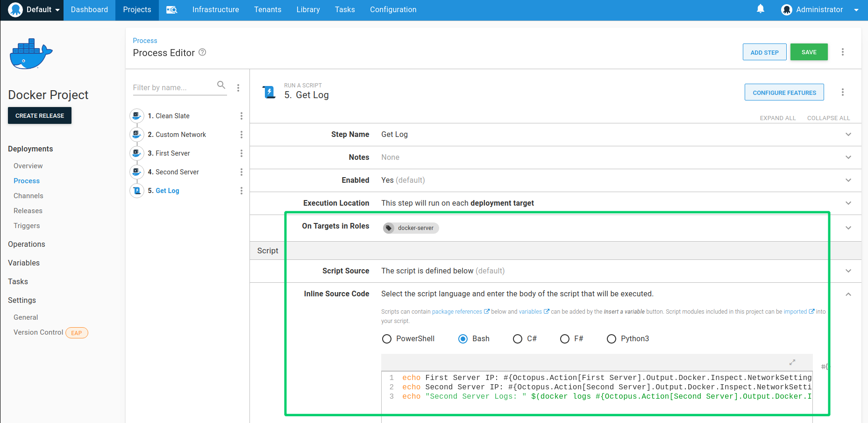Image resolution: width=868 pixels, height=423 pixels.
Task: Open the notifications bell
Action: [x=761, y=9]
